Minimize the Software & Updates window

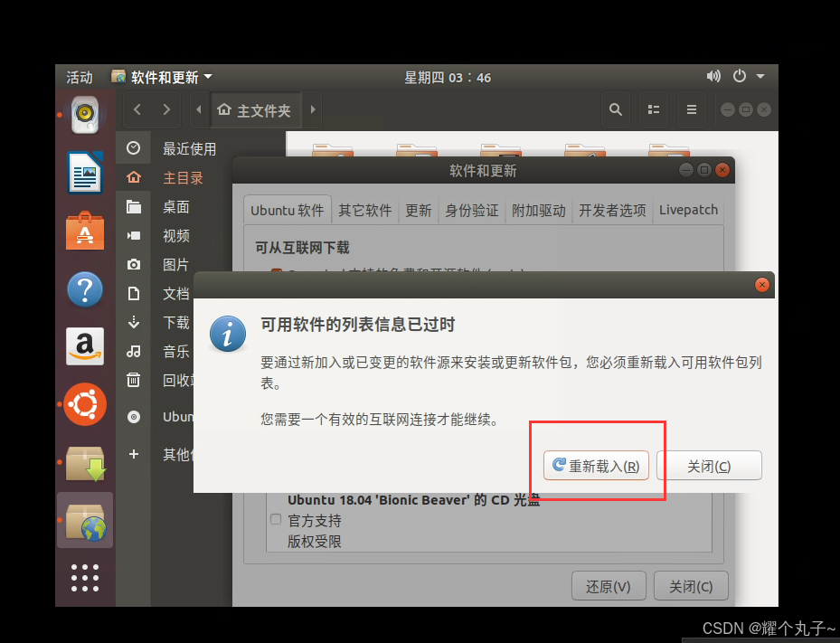pos(686,170)
